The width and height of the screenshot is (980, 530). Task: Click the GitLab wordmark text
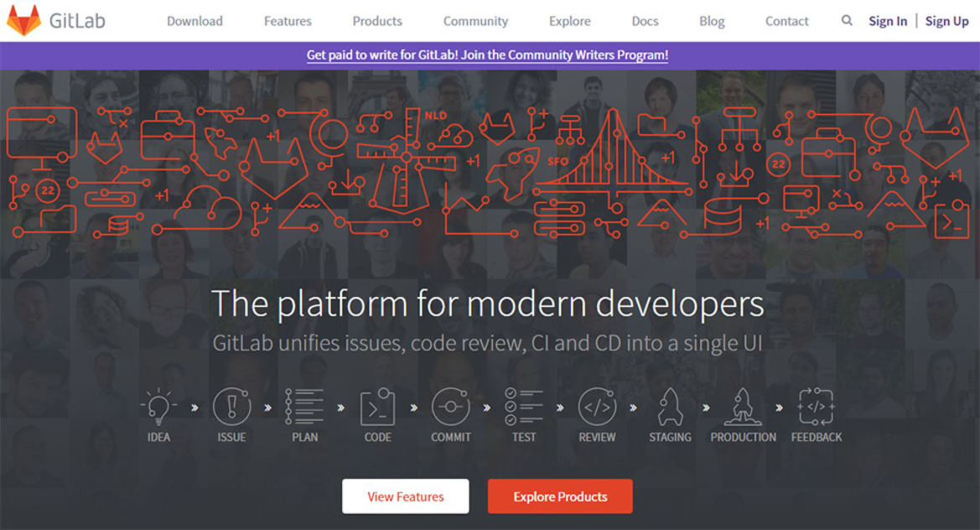point(77,21)
